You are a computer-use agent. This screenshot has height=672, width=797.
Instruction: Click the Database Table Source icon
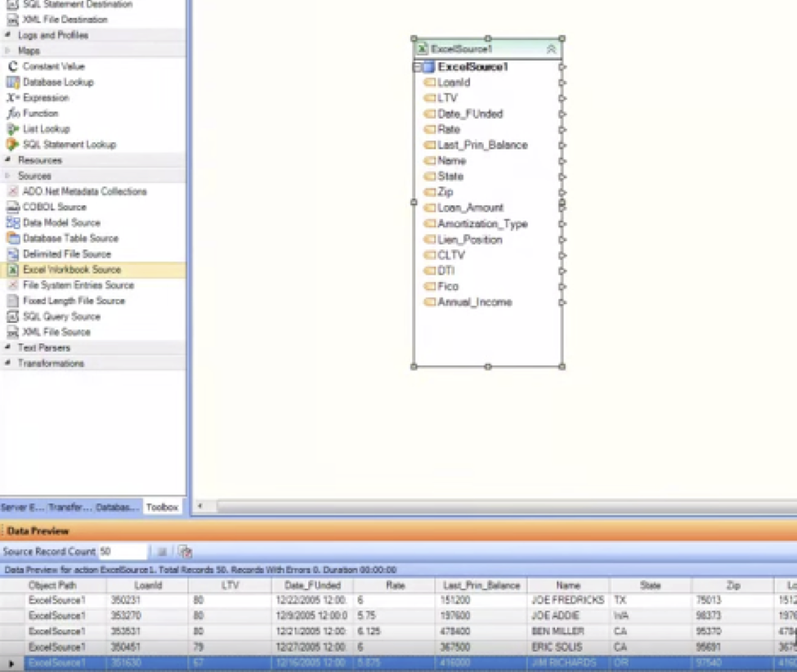click(x=13, y=239)
